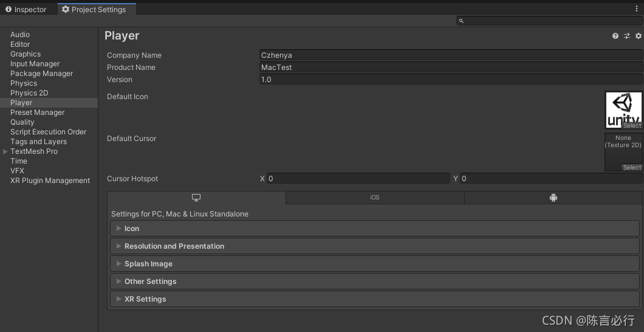Open Graphics settings in the sidebar
The width and height of the screenshot is (644, 332).
(x=26, y=54)
